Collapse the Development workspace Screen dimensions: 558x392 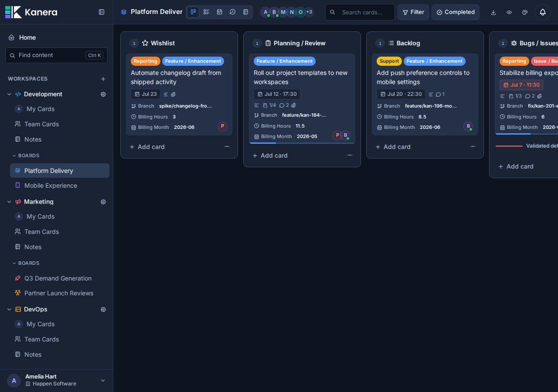(x=9, y=94)
